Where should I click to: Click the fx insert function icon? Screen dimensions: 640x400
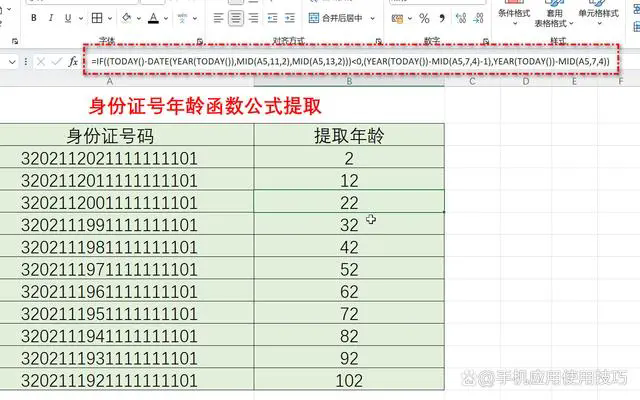point(74,61)
